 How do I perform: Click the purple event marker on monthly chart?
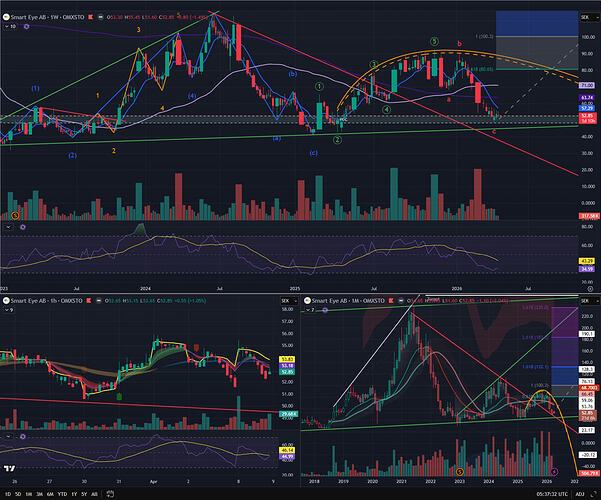555,470
